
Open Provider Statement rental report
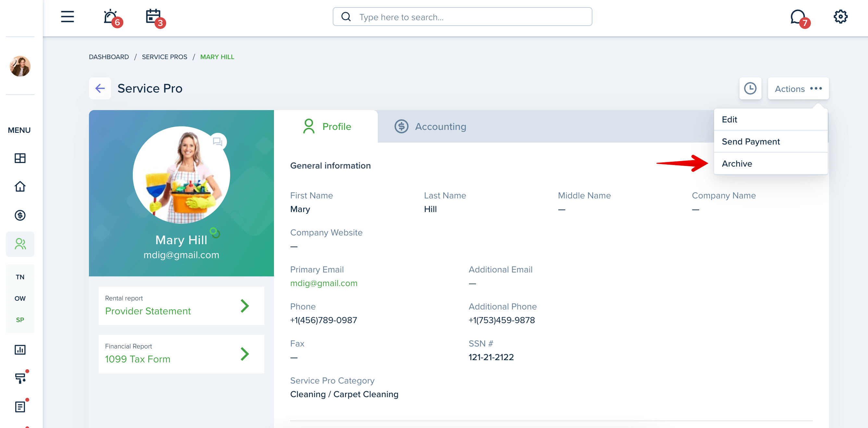(181, 306)
